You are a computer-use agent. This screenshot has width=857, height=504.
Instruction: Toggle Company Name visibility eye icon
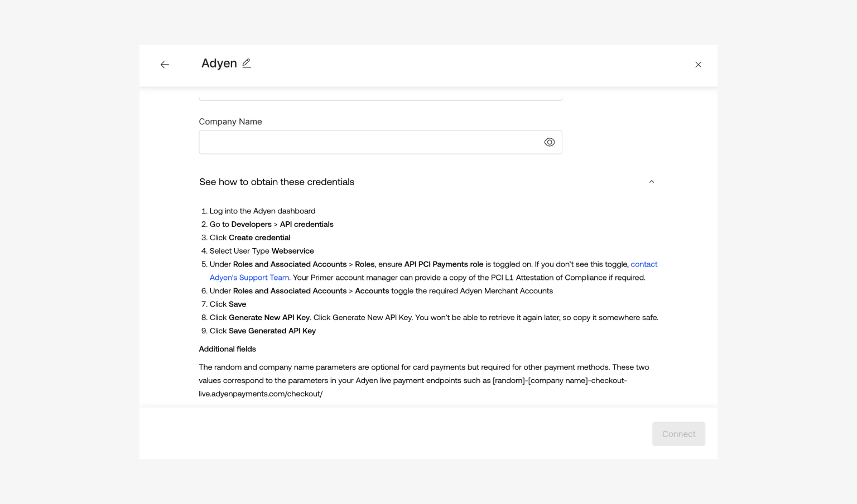[550, 142]
